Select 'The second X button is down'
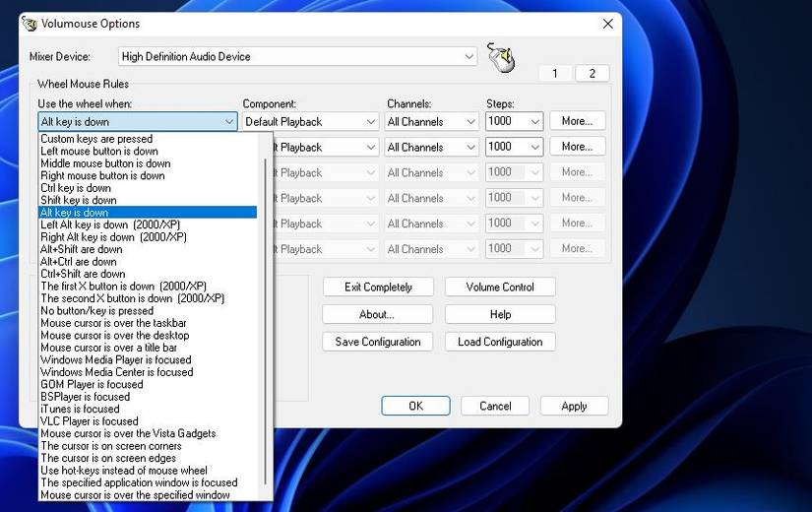This screenshot has height=512, width=812. click(x=148, y=298)
